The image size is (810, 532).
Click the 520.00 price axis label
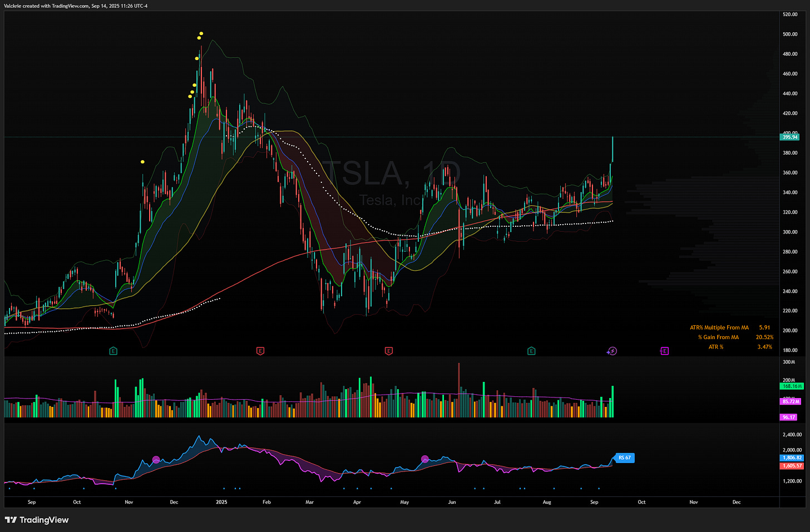point(790,14)
